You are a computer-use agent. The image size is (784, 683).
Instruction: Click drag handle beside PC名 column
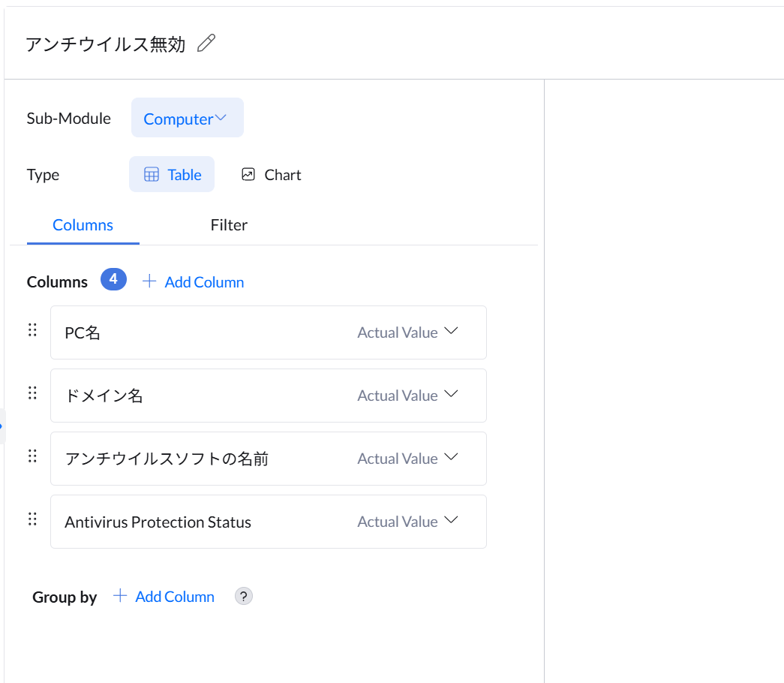pyautogui.click(x=32, y=330)
